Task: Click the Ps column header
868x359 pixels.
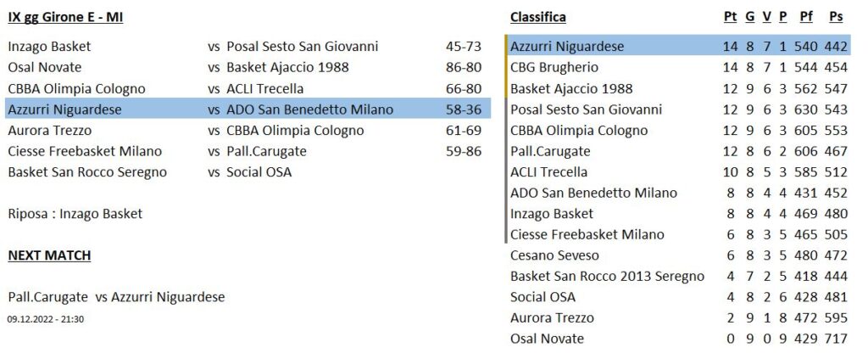Action: (836, 17)
